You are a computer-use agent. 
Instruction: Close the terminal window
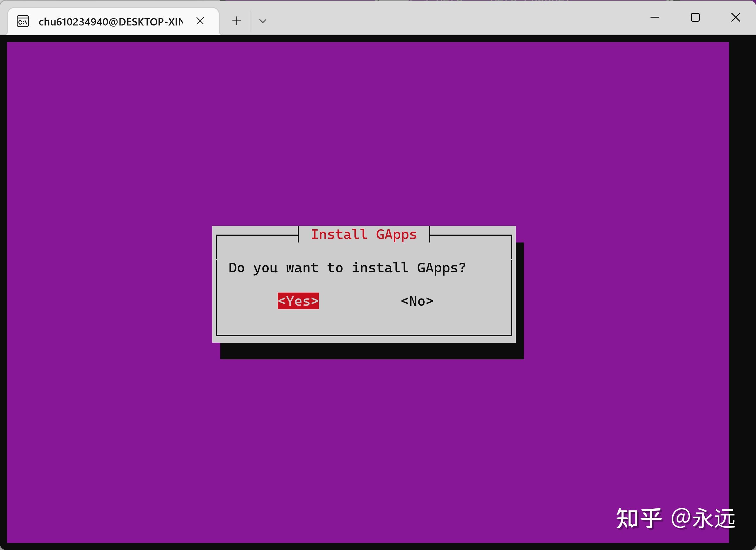(x=735, y=17)
